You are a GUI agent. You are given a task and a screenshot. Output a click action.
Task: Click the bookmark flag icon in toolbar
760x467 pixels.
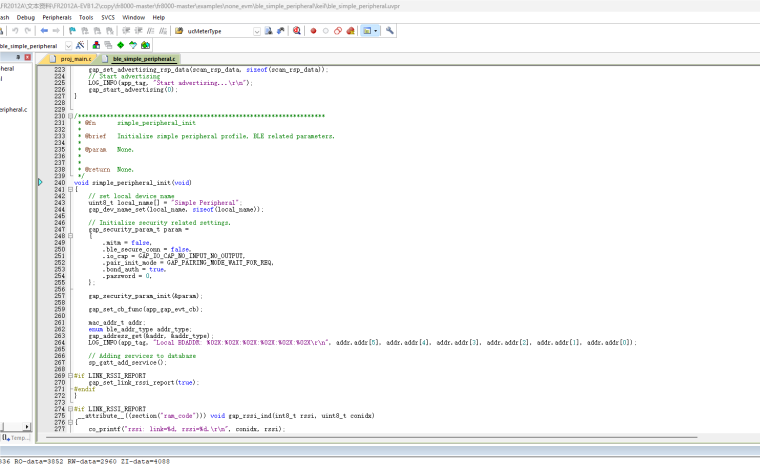coord(72,31)
